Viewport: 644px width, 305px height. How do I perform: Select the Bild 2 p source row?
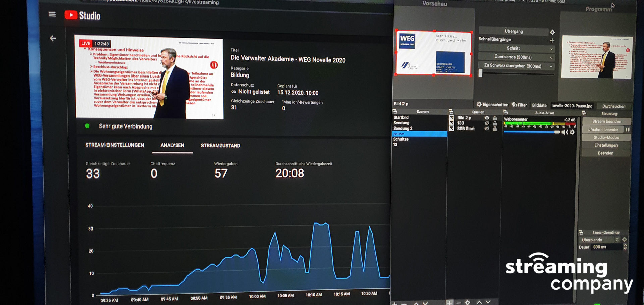[x=474, y=118]
